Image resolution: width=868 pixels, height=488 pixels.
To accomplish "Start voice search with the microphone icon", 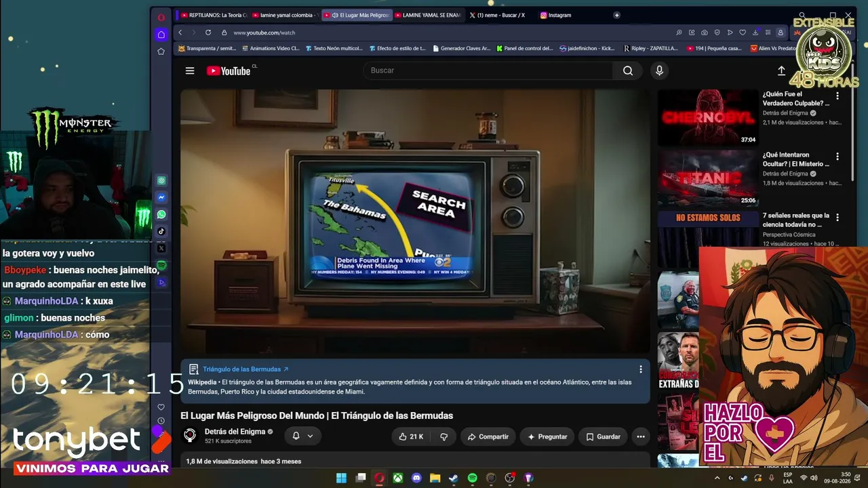I will point(659,70).
